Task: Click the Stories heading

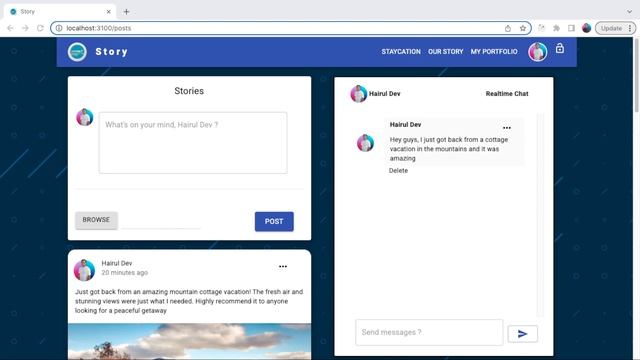Action: point(189,91)
